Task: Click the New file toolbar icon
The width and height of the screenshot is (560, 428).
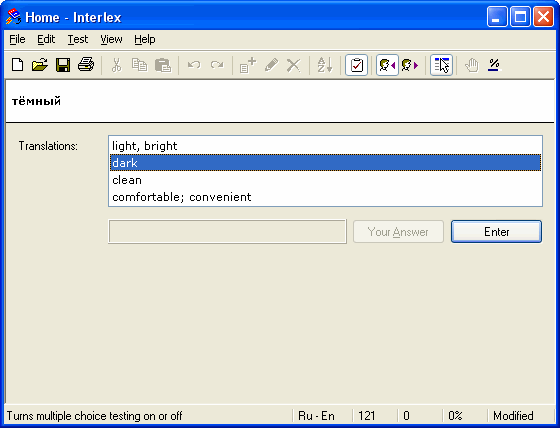Action: tap(18, 65)
